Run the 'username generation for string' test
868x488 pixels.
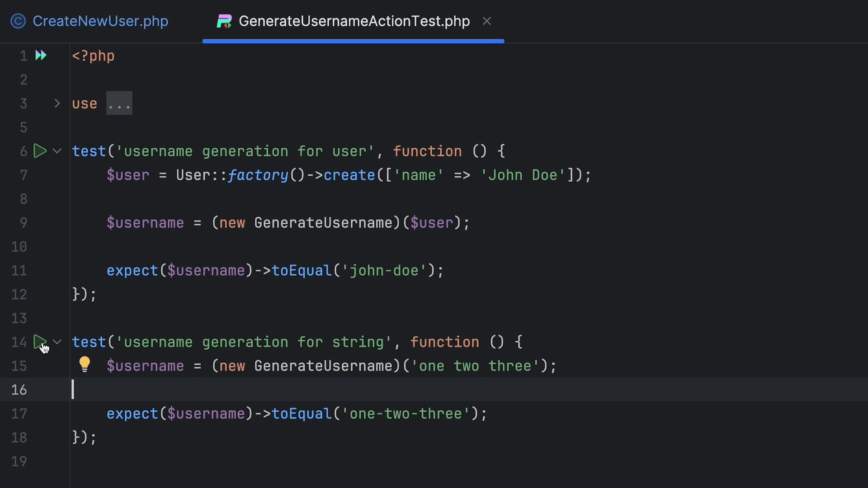pos(40,342)
